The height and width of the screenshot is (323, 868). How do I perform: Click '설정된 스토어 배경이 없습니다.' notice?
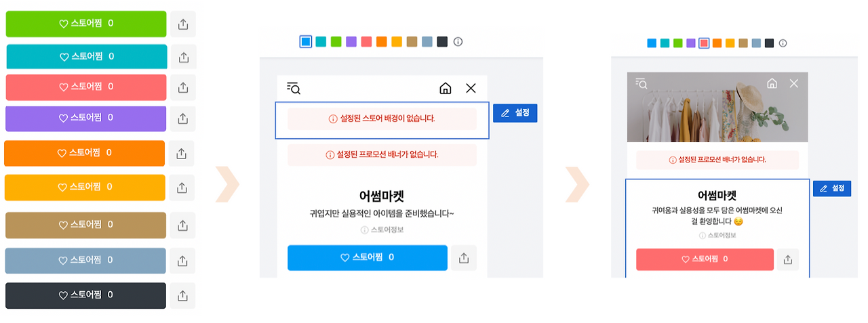click(x=382, y=119)
